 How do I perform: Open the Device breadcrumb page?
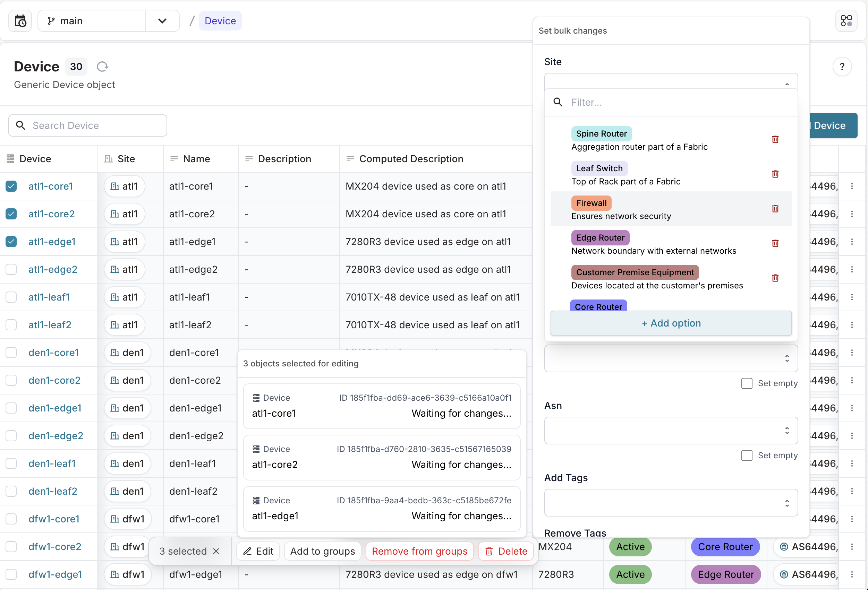click(220, 20)
